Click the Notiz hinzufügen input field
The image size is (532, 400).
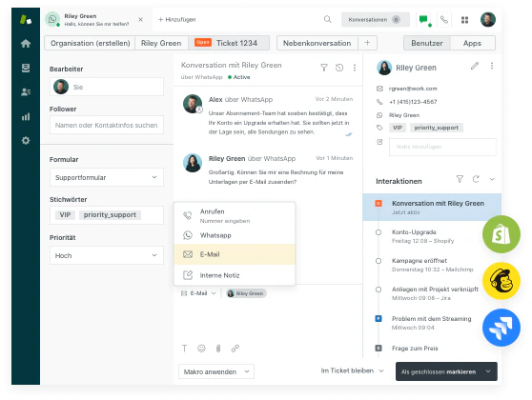[442, 147]
